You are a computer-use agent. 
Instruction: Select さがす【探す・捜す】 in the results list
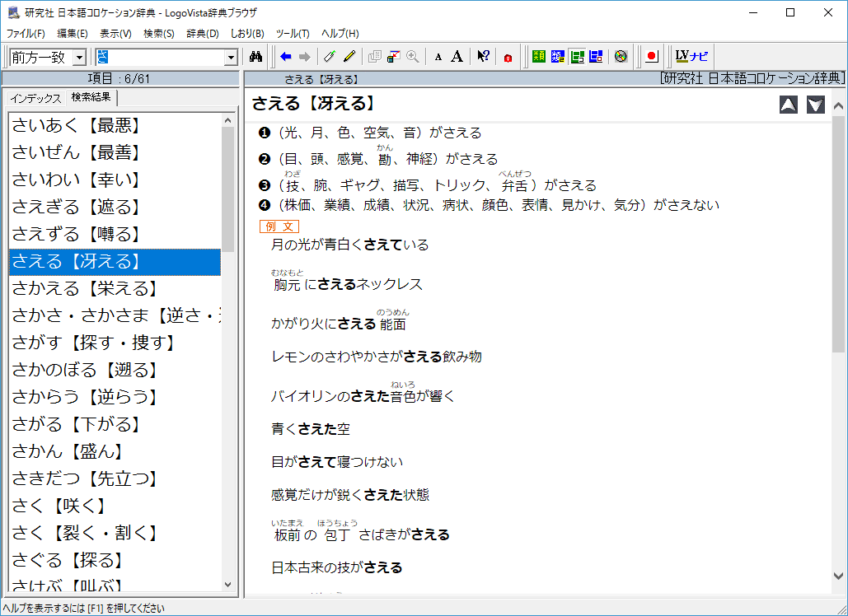tap(115, 343)
